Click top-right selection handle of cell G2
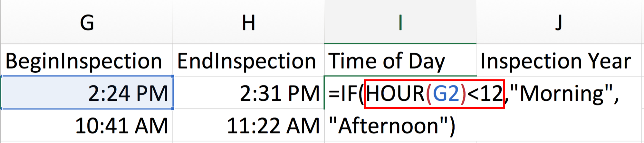The image size is (644, 143). pos(173,76)
